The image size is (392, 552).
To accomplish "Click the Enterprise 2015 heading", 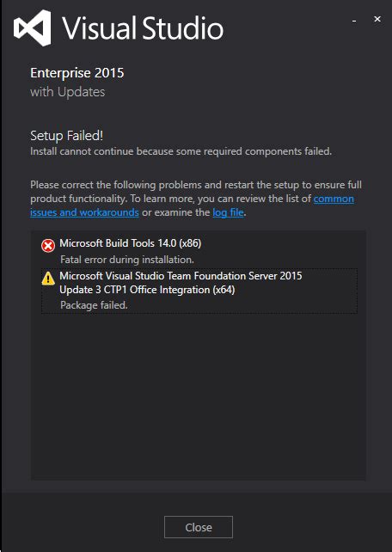I will pyautogui.click(x=77, y=73).
